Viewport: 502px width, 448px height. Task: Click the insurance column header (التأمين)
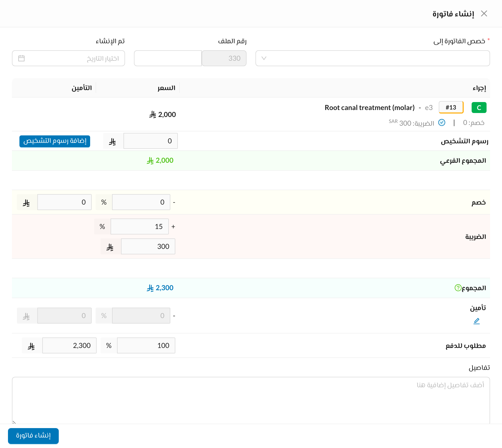click(82, 88)
